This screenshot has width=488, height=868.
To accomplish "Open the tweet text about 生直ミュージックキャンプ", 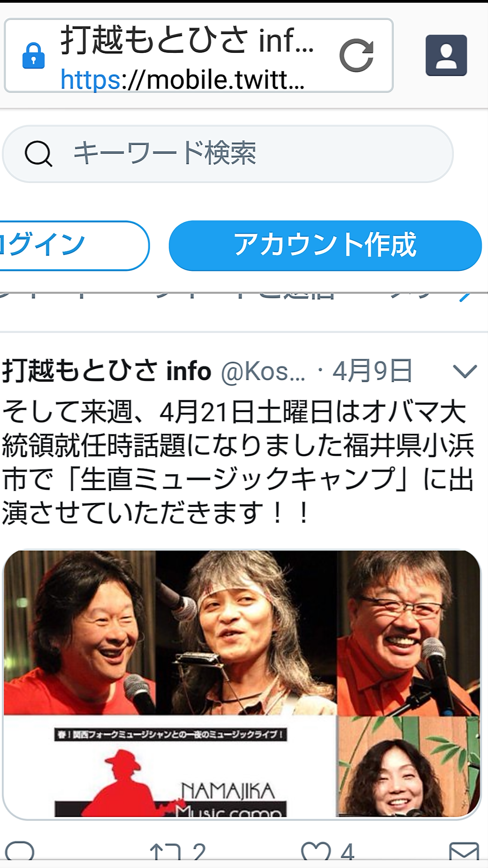I will (238, 462).
